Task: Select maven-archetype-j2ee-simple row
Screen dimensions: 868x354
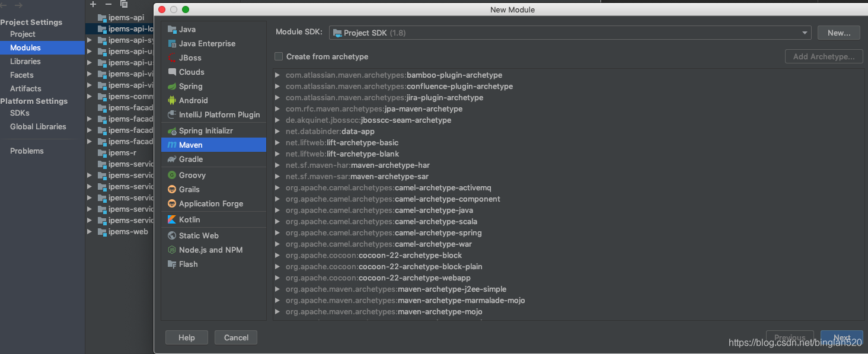Action: 568,289
